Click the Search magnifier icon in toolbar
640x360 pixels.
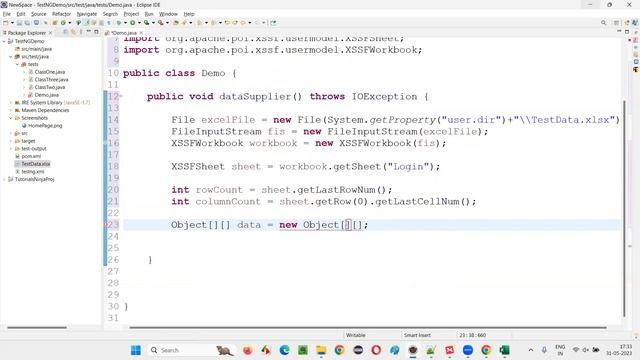coord(603,23)
